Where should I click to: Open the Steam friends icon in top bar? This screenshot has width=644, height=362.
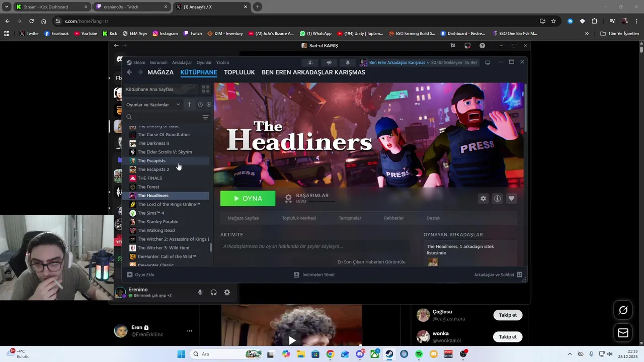(310, 62)
